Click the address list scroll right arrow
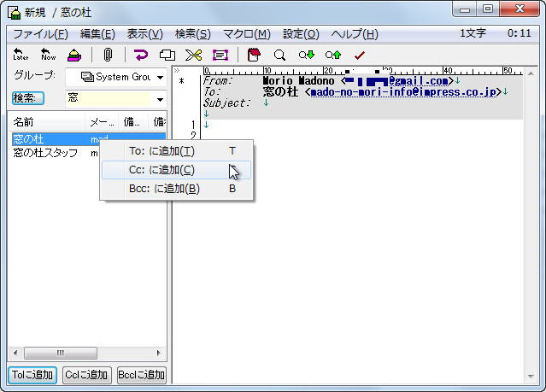 point(158,353)
